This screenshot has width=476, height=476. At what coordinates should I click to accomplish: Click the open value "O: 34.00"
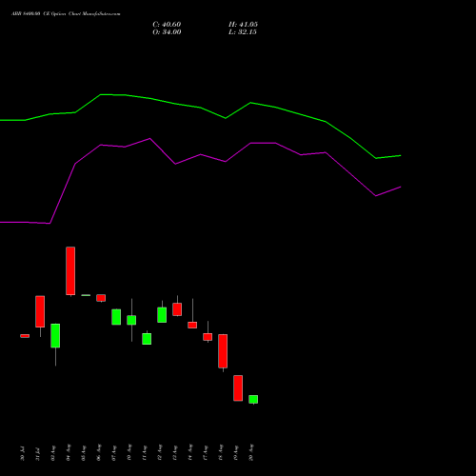coord(167,32)
